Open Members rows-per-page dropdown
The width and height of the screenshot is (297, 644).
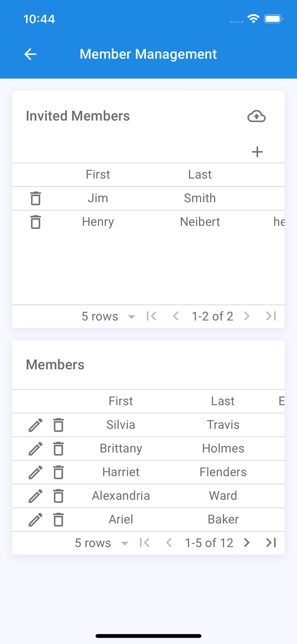(x=102, y=543)
